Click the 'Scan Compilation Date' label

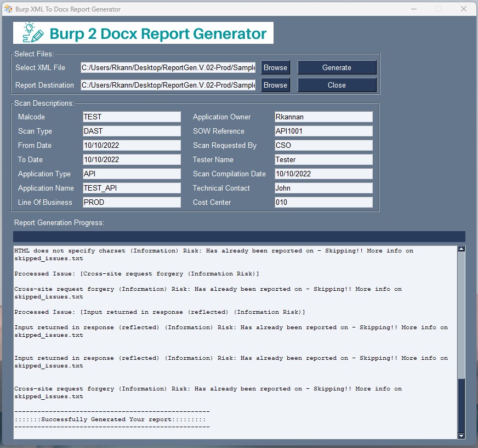tap(229, 174)
